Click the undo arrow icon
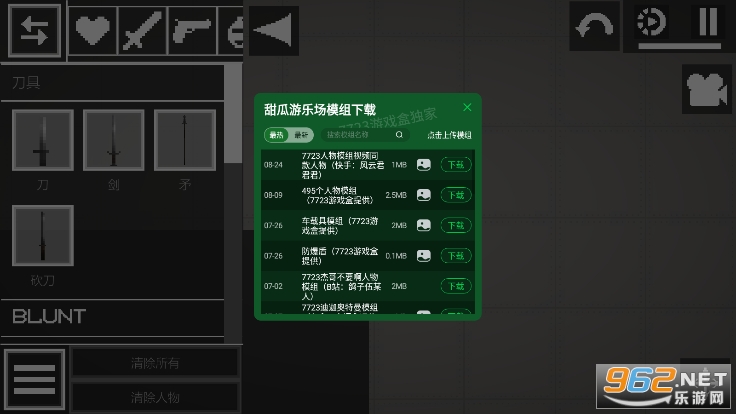This screenshot has width=736, height=414. point(594,26)
